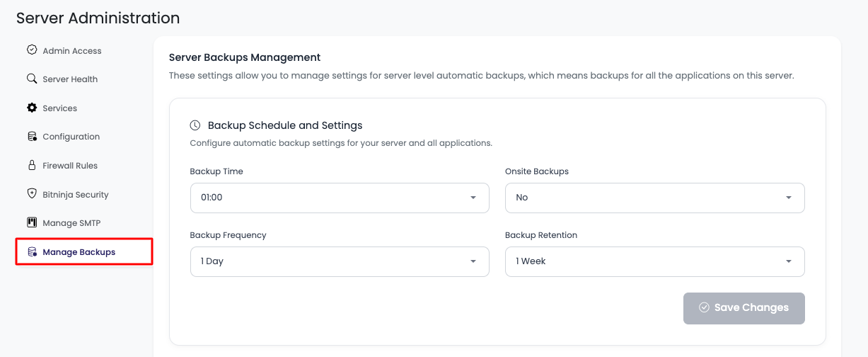Click the Bitninja Security shield icon

point(32,194)
